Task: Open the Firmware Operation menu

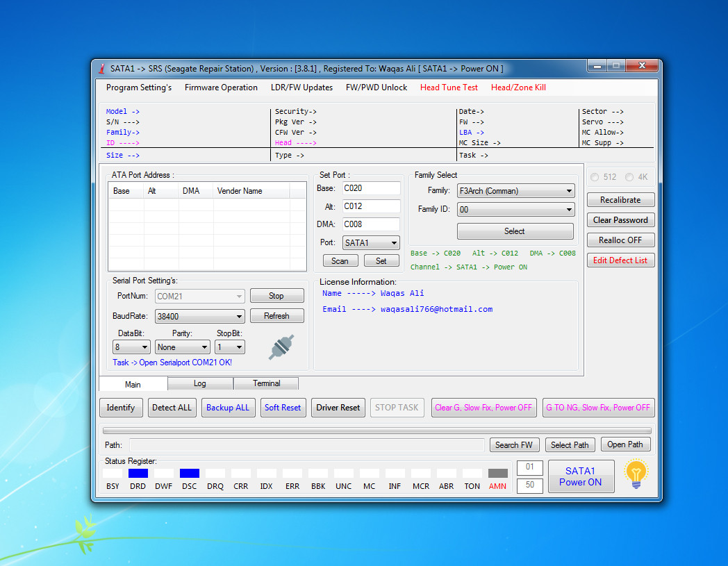Action: tap(221, 88)
